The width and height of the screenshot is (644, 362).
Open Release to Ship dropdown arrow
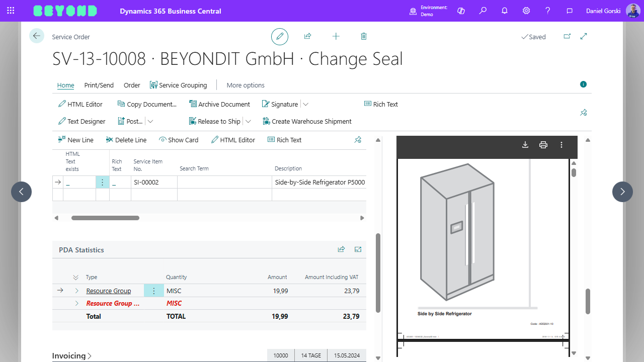click(248, 121)
